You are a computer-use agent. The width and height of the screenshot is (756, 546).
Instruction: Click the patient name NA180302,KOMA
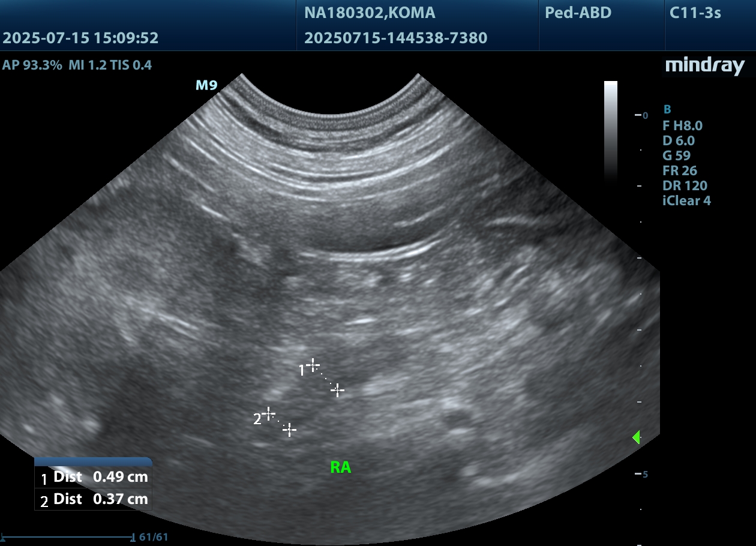[x=370, y=13]
